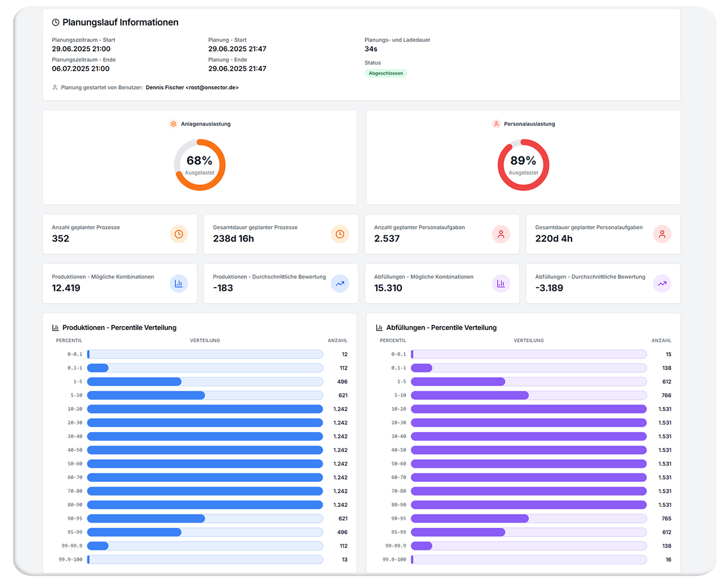Click the purple trend icon in Abfüllungen Durchschnittliche Bewertung card
This screenshot has height=584, width=728.
tap(662, 283)
